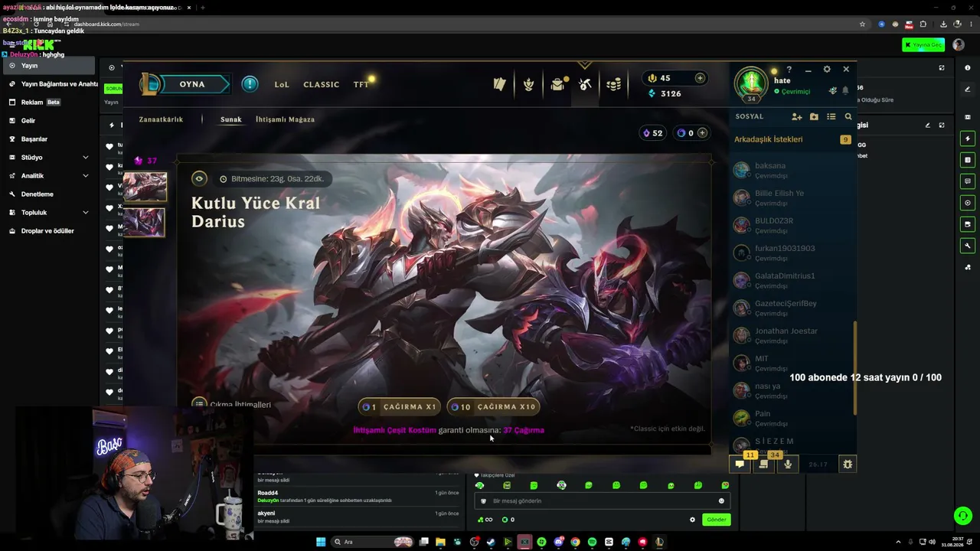Select the first Darius skin thumbnail
The width and height of the screenshot is (980, 551).
(x=145, y=186)
